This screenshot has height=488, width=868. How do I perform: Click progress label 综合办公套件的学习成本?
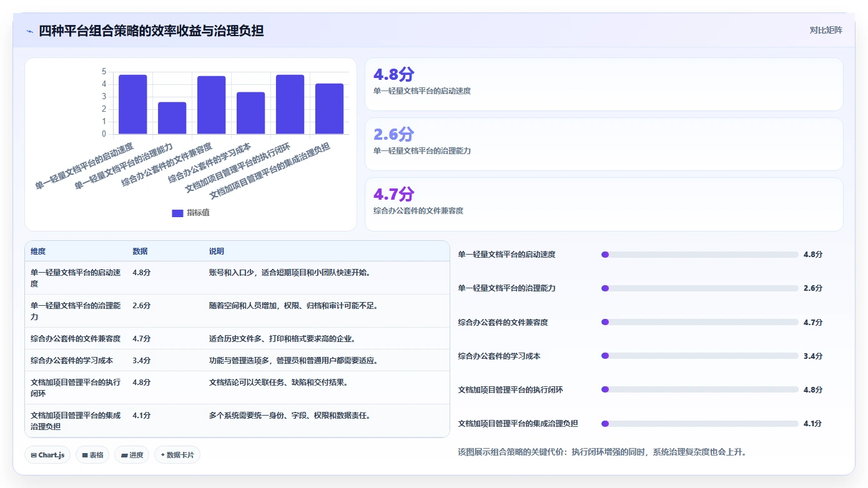tap(499, 356)
